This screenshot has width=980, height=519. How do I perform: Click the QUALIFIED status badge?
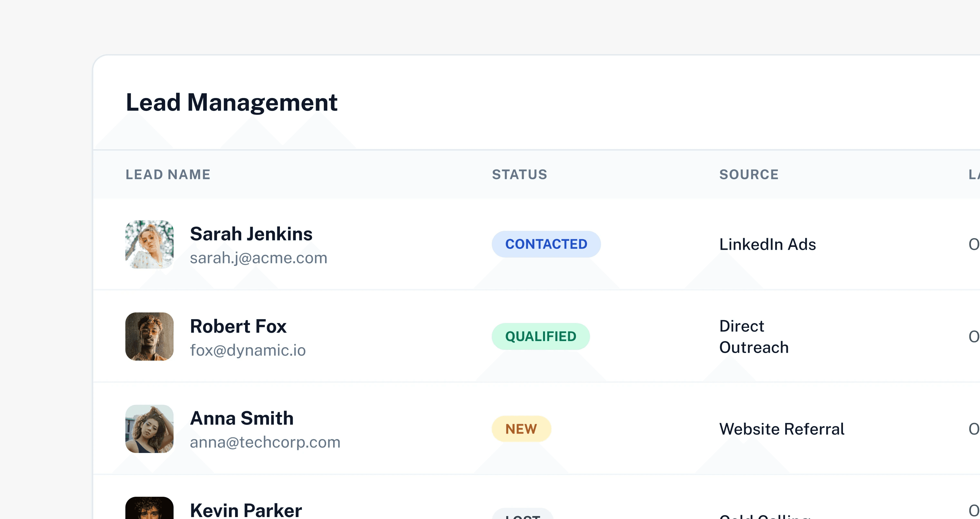click(x=540, y=336)
